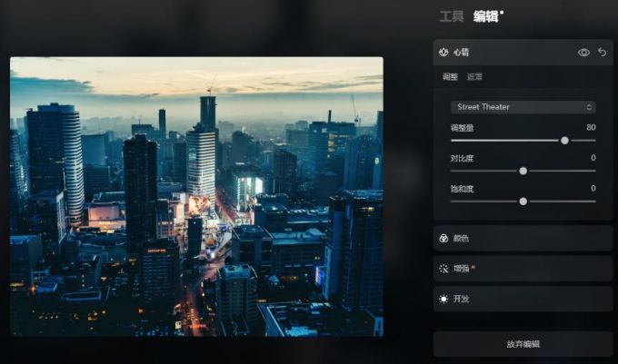Select the 编辑 tab
The image size is (618, 364).
pyautogui.click(x=485, y=16)
